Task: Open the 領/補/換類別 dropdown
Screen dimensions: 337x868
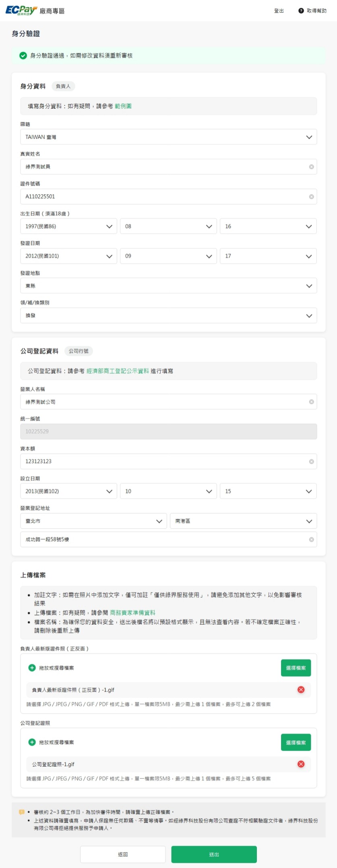Action: pyautogui.click(x=168, y=316)
